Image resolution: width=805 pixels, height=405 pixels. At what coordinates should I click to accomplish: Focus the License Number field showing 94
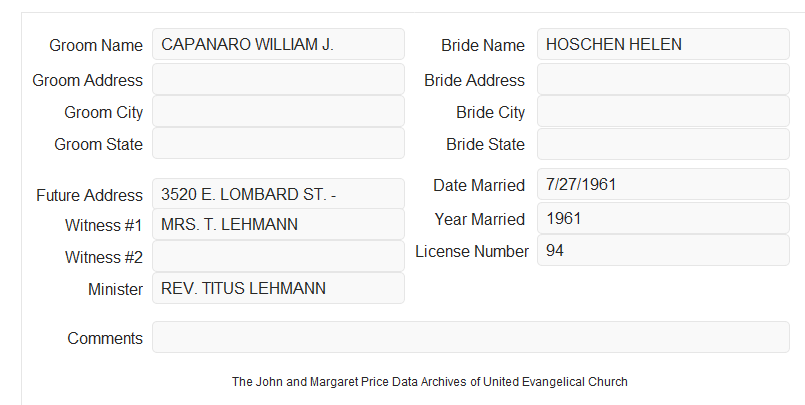pyautogui.click(x=663, y=250)
